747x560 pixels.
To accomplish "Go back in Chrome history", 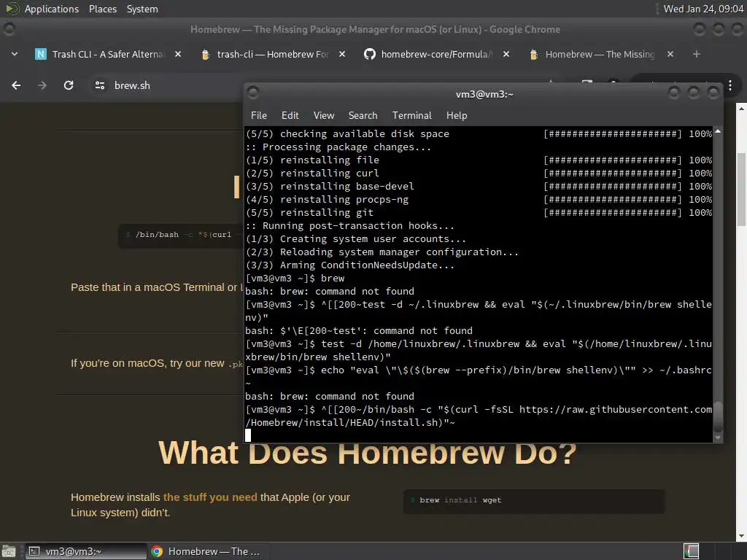I will click(16, 85).
